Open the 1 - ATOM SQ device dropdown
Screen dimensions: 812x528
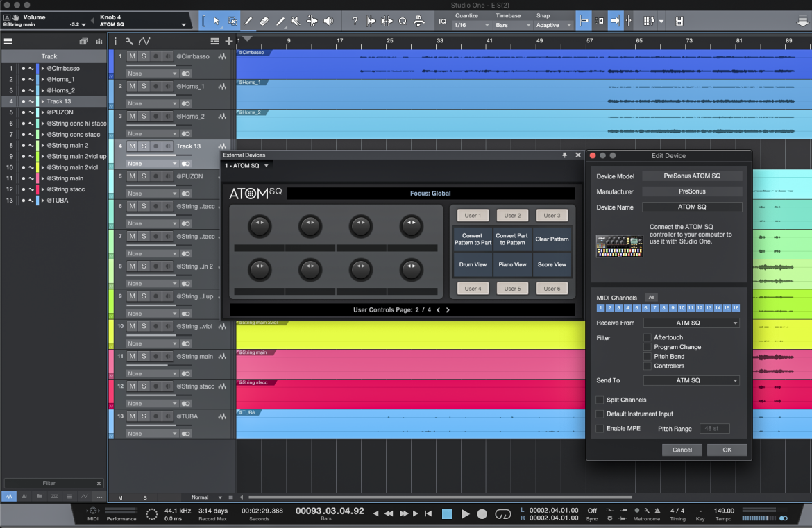point(246,166)
